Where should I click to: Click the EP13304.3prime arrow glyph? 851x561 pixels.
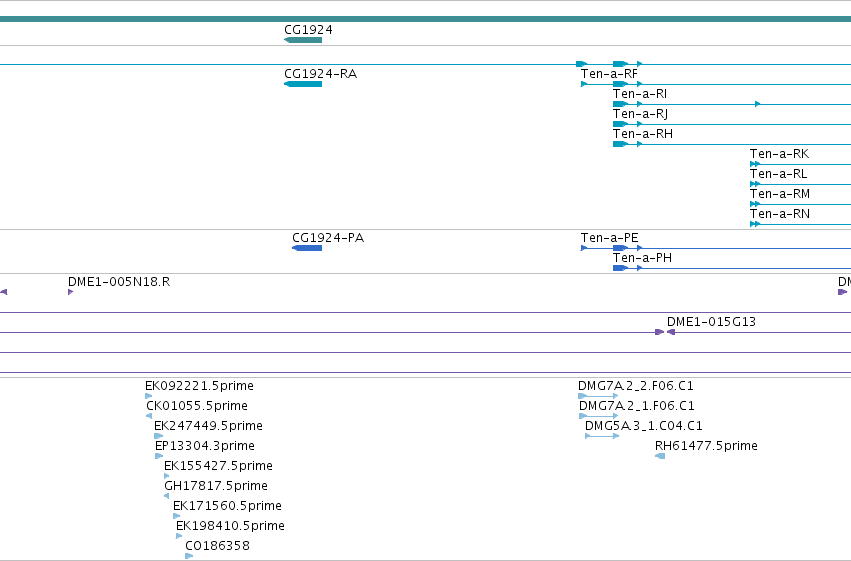point(158,456)
